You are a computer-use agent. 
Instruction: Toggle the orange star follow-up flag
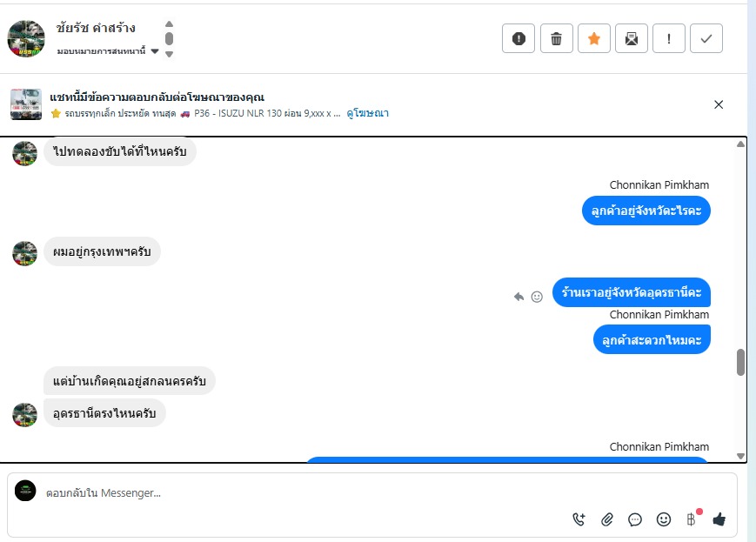coord(594,38)
